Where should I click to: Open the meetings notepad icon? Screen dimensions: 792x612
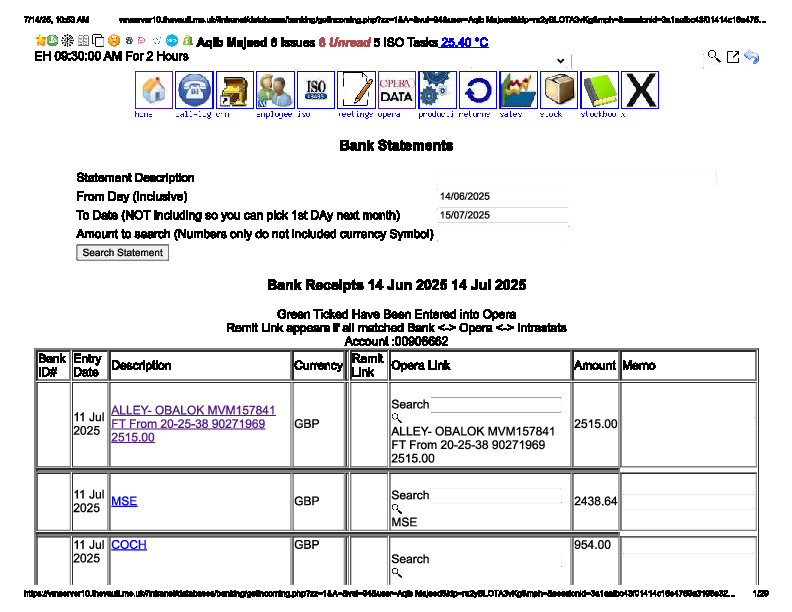coord(356,90)
